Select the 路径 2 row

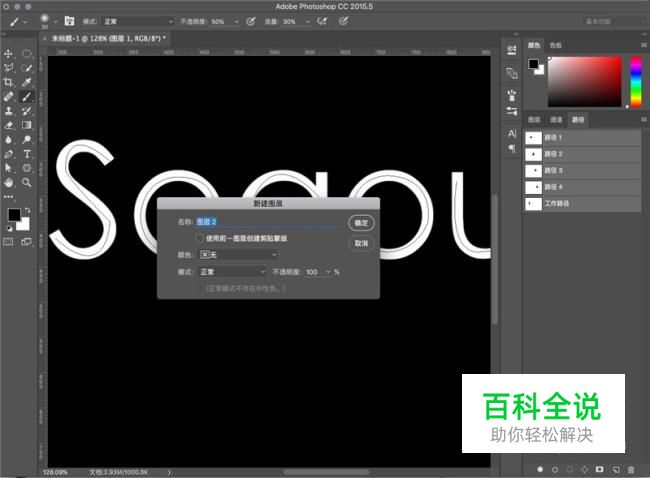(x=582, y=154)
